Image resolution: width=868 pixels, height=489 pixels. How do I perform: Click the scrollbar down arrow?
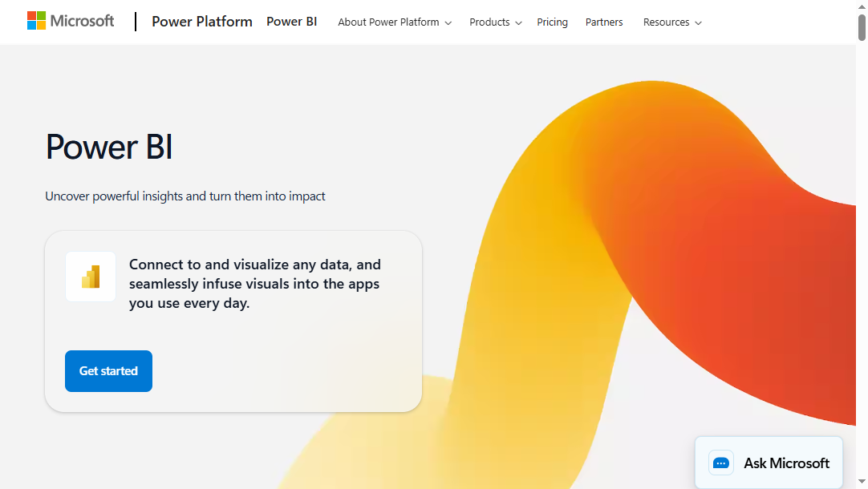(x=862, y=483)
